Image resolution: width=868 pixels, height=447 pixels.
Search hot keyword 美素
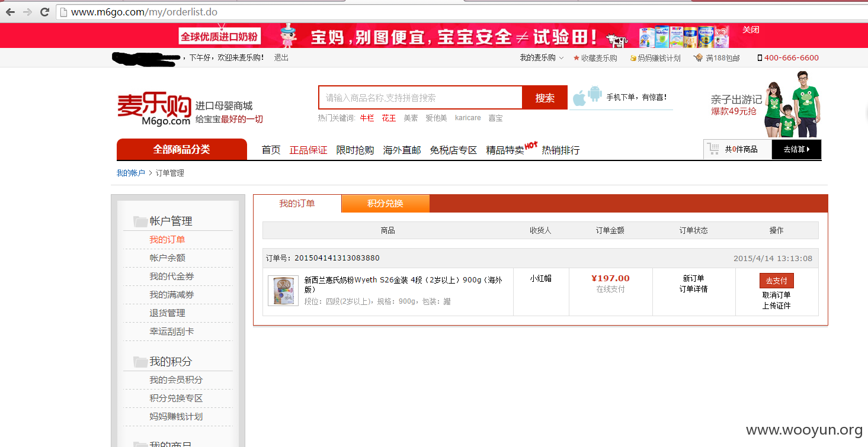(411, 118)
